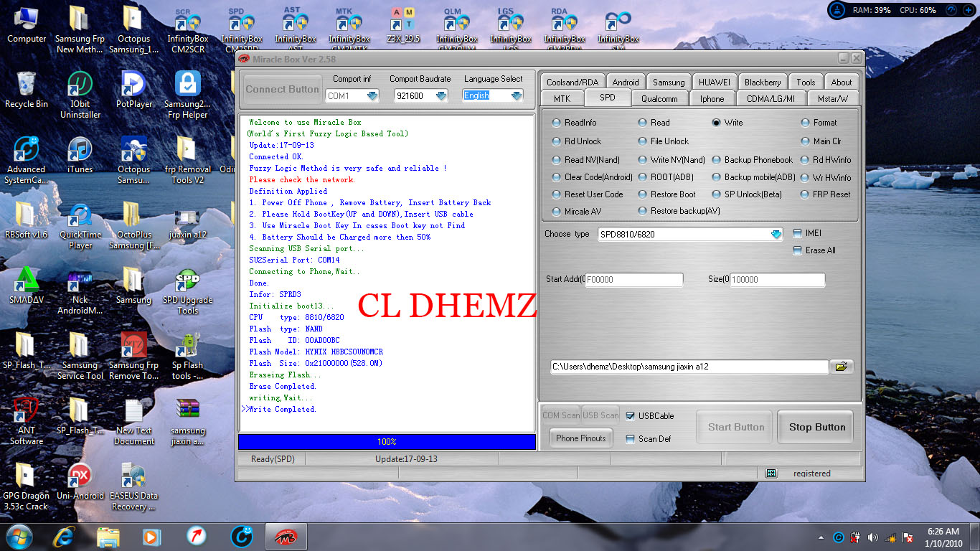Open SPD Upgrade Tools desktop icon
The image size is (980, 551).
187,291
